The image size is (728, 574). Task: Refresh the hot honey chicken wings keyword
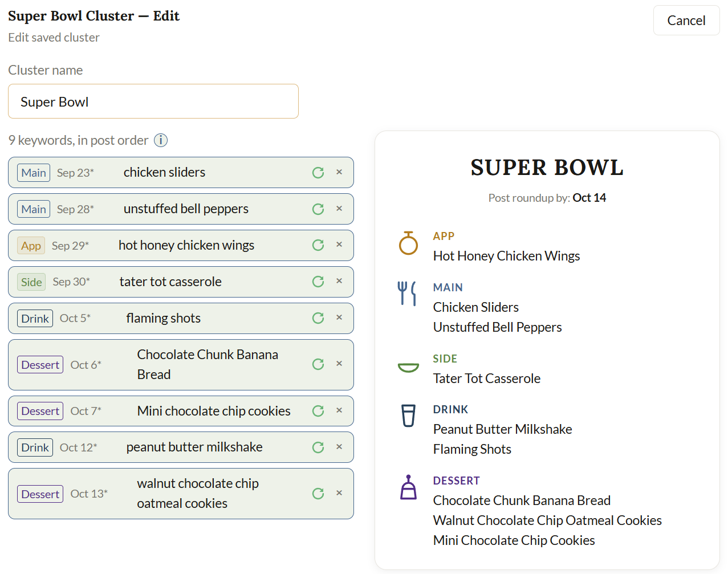coord(318,245)
